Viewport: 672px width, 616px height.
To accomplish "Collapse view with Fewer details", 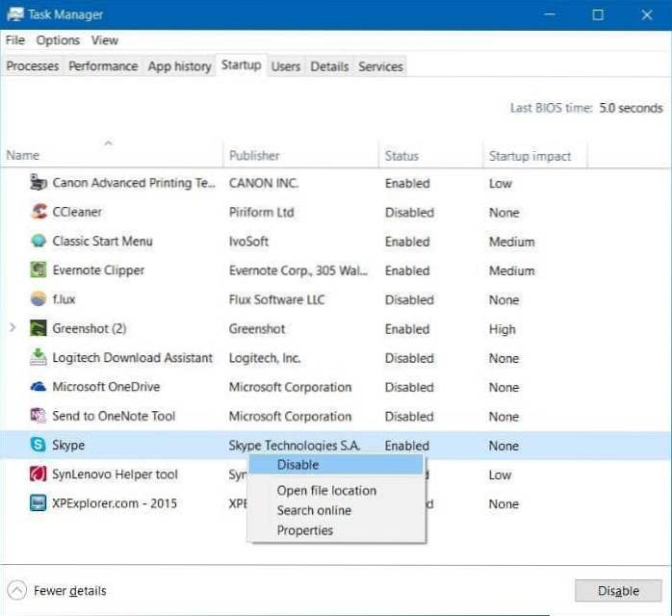I will click(58, 590).
